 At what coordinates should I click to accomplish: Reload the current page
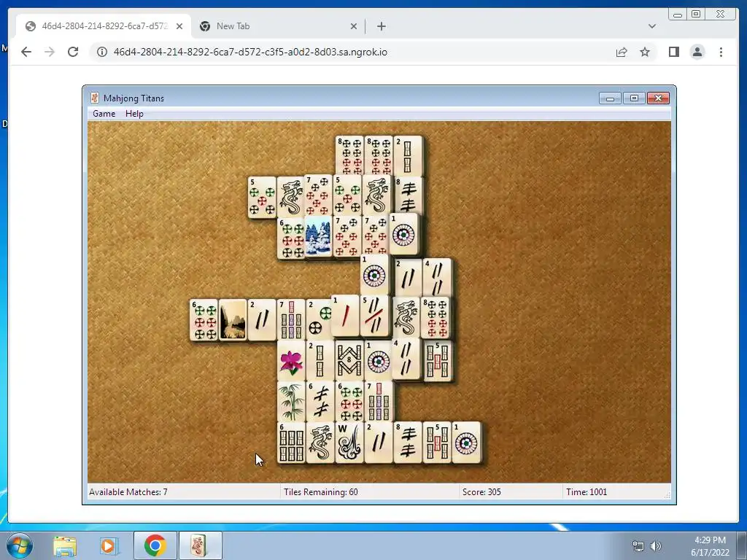tap(73, 52)
